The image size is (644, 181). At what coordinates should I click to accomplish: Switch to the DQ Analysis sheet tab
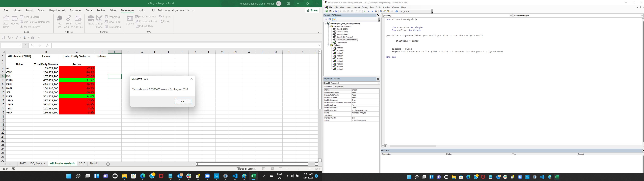tap(38, 164)
